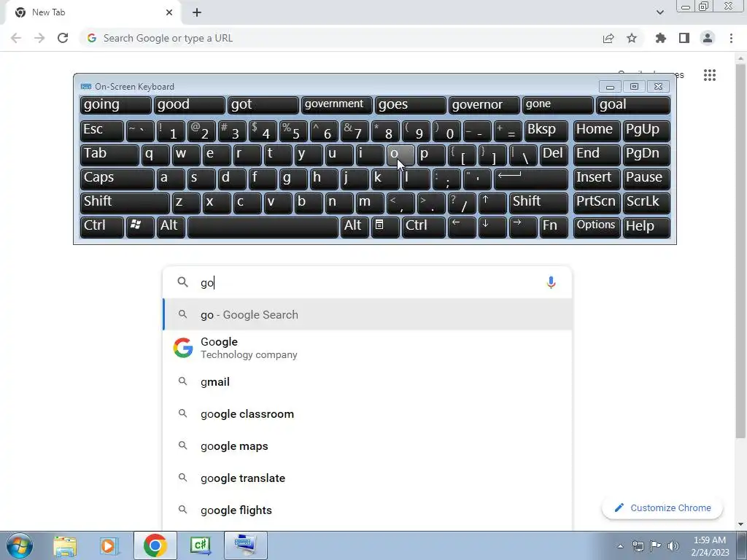Viewport: 747px width, 560px height.
Task: Open Chrome Extensions puzzle icon
Action: [661, 38]
